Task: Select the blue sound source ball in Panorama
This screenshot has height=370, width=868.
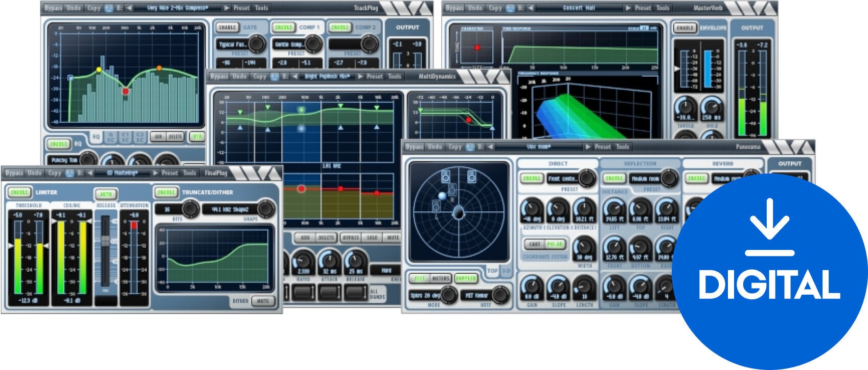Action: pyautogui.click(x=442, y=196)
